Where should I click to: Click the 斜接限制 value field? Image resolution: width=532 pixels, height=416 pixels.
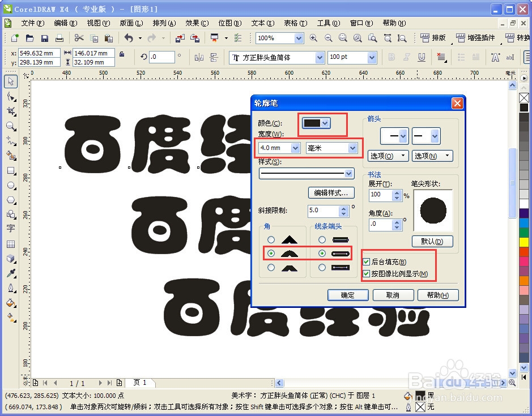point(324,211)
